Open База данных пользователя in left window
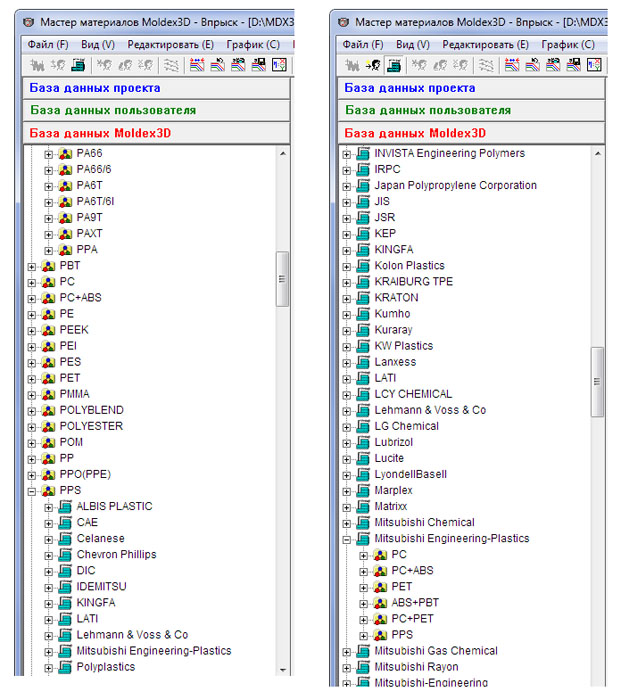This screenshot has width=621, height=700. click(x=157, y=110)
